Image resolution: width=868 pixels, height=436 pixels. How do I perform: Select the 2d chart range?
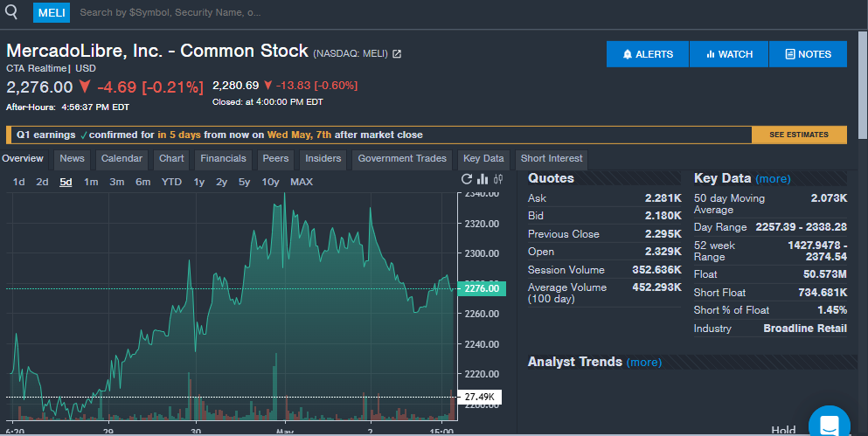click(42, 182)
